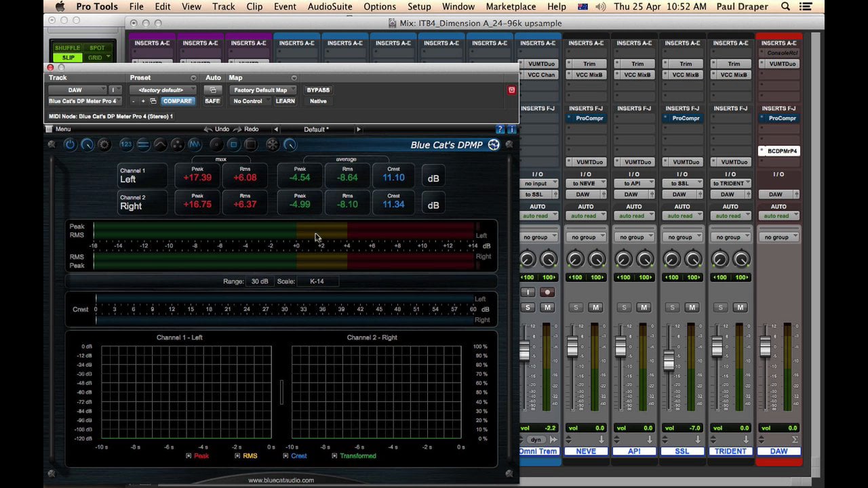Open the gear settings icon in DPMP toolbar
868x488 pixels.
pyautogui.click(x=104, y=144)
